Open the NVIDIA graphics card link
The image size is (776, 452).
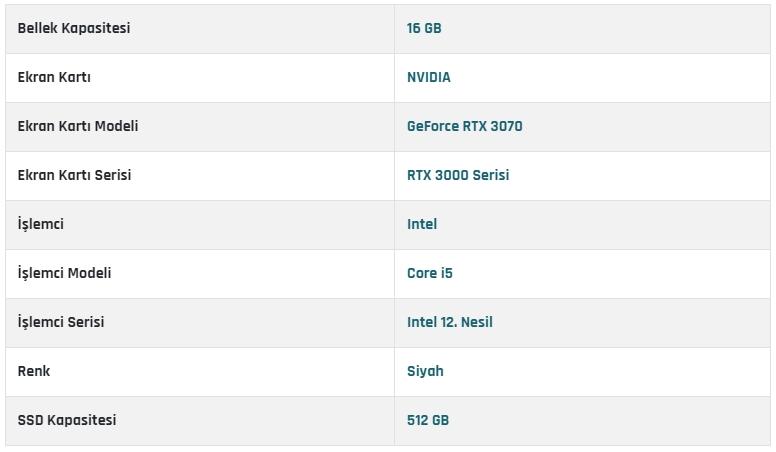429,77
